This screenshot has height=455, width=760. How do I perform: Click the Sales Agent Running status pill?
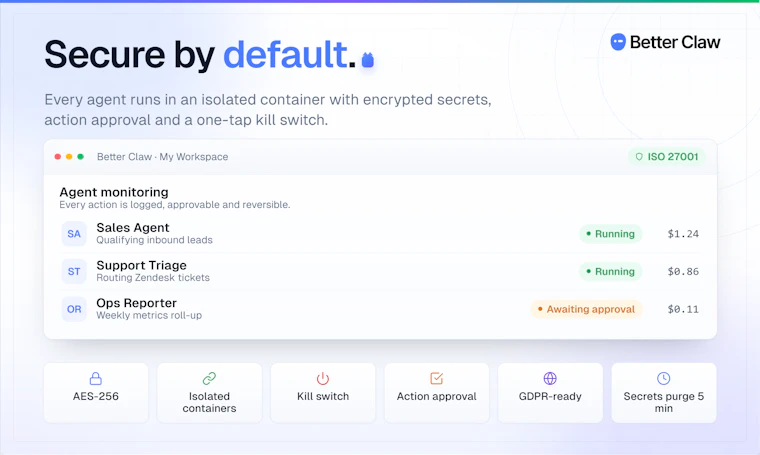(x=611, y=234)
